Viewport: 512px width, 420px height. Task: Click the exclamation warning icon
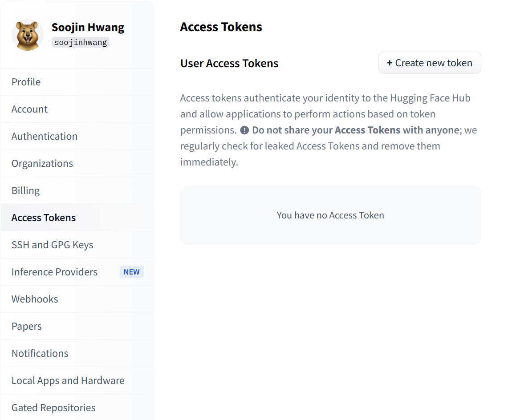click(x=244, y=130)
